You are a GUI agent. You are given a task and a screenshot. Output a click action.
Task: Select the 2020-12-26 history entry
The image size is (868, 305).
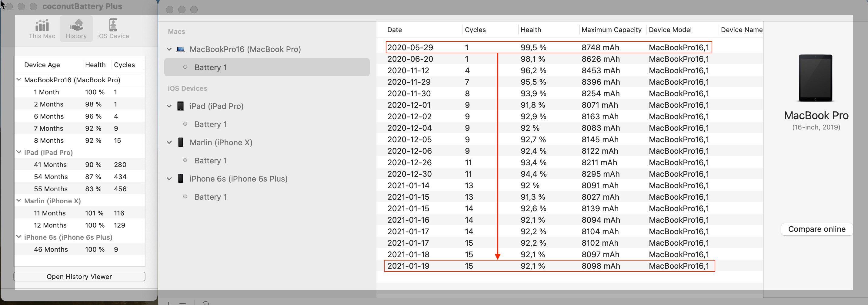[x=569, y=162]
